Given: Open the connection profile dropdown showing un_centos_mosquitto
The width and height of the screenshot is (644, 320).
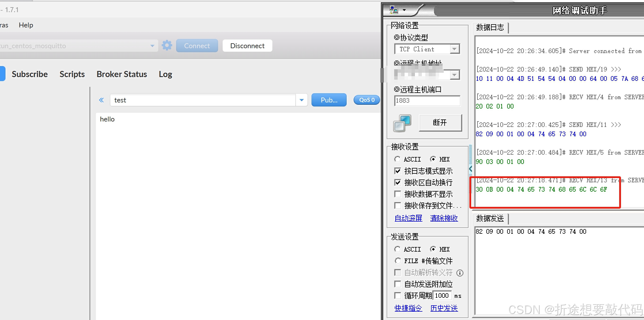Looking at the screenshot, I should [152, 46].
